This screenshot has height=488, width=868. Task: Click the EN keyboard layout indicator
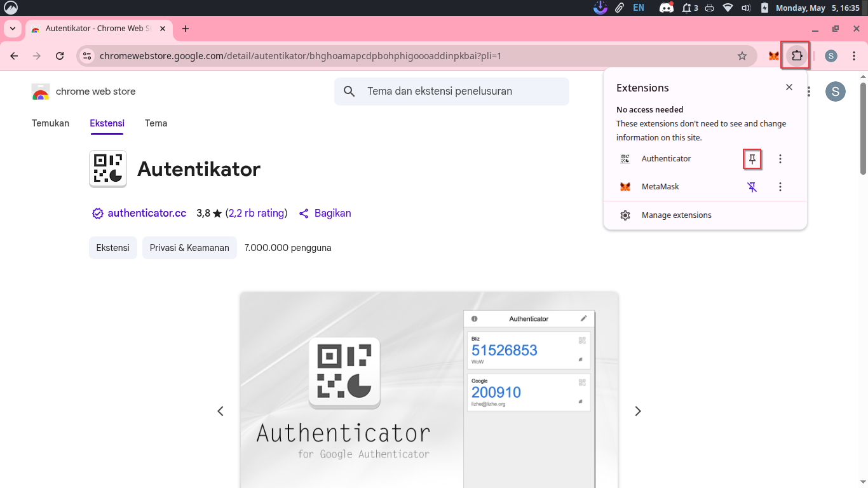pyautogui.click(x=639, y=8)
